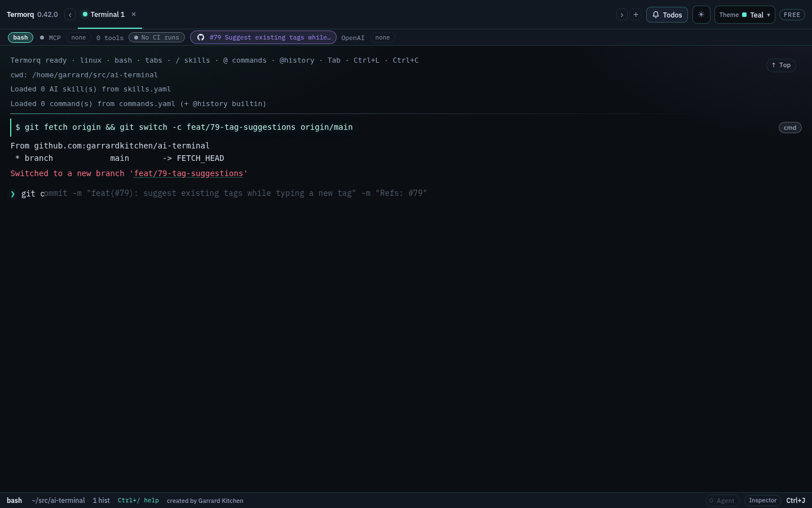Open the OpenAI none selector
The width and height of the screenshot is (812, 508).
(x=382, y=38)
